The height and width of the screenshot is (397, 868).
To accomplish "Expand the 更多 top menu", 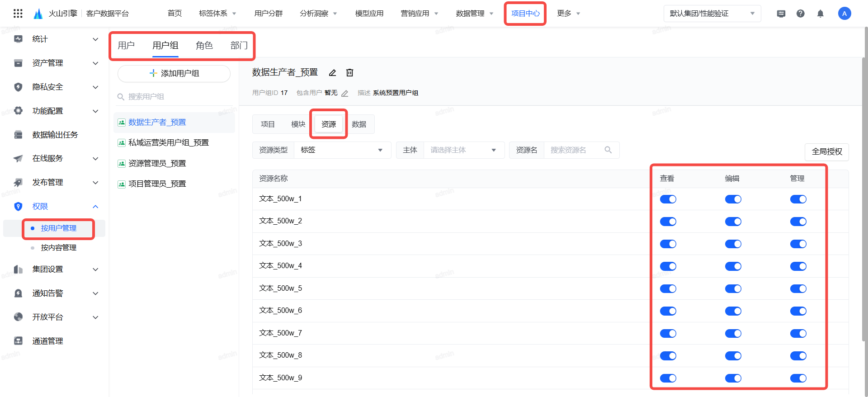I will pyautogui.click(x=569, y=14).
